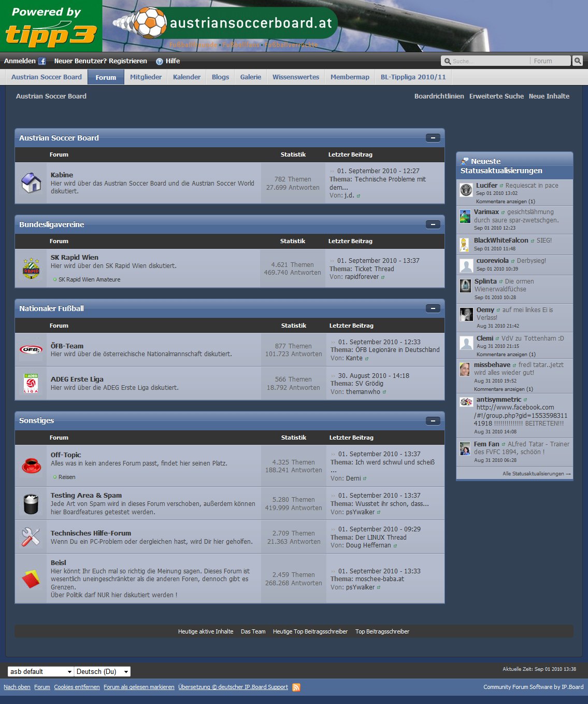Screen dimensions: 588x704
Task: Open the Membermap tab
Action: pyautogui.click(x=350, y=77)
